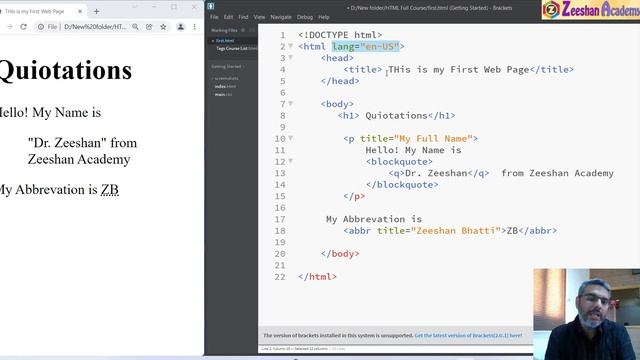The width and height of the screenshot is (640, 360).
Task: Open the View menu in Brackets
Action: (x=259, y=17)
